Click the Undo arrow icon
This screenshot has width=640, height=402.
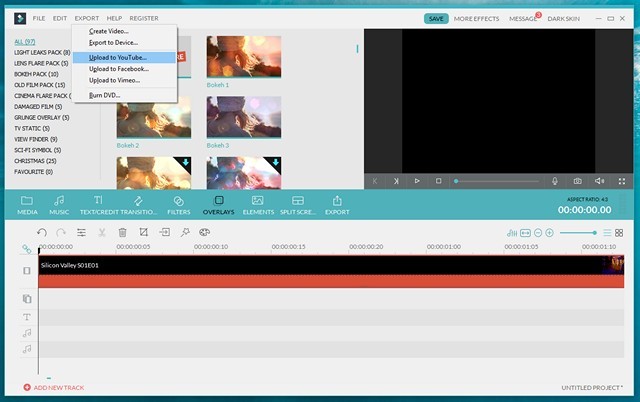42,232
